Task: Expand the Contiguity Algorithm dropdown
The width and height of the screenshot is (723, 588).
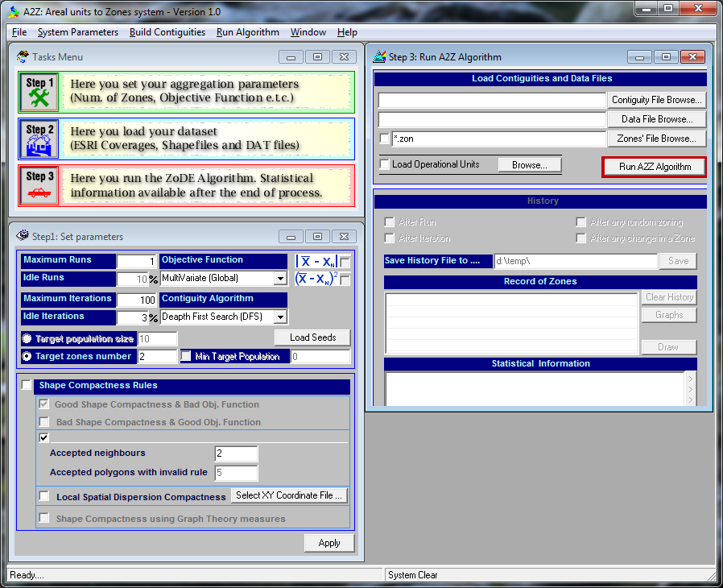Action: tap(280, 317)
